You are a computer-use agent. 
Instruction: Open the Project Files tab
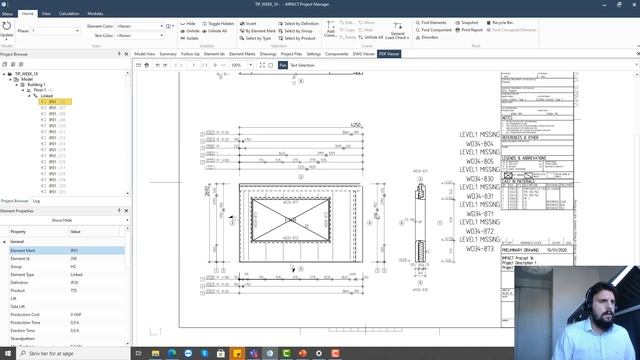coord(291,54)
